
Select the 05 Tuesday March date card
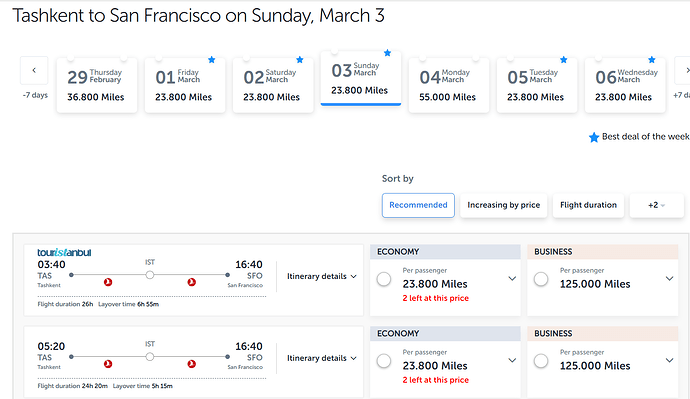(x=537, y=85)
